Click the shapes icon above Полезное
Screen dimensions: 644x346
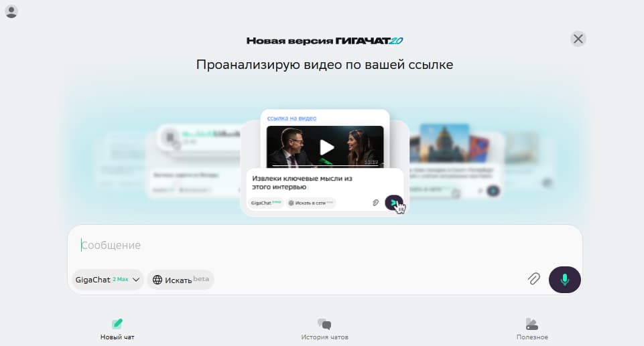[532, 324]
